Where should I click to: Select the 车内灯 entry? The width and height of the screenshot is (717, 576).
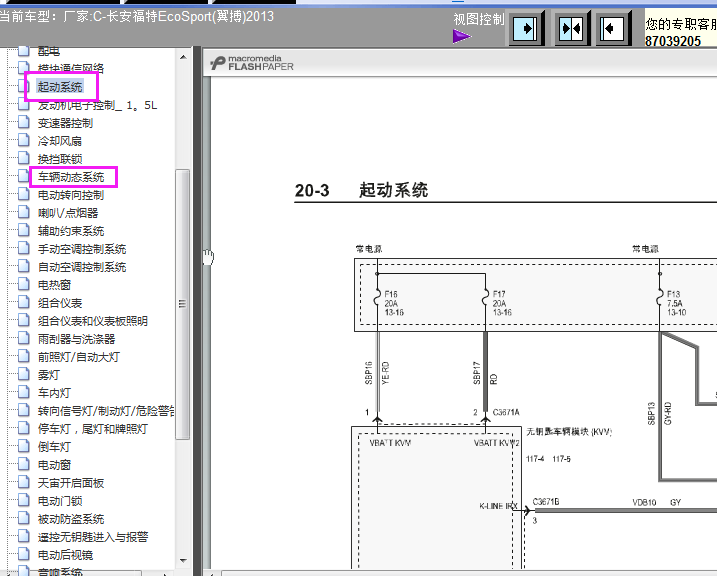point(54,393)
